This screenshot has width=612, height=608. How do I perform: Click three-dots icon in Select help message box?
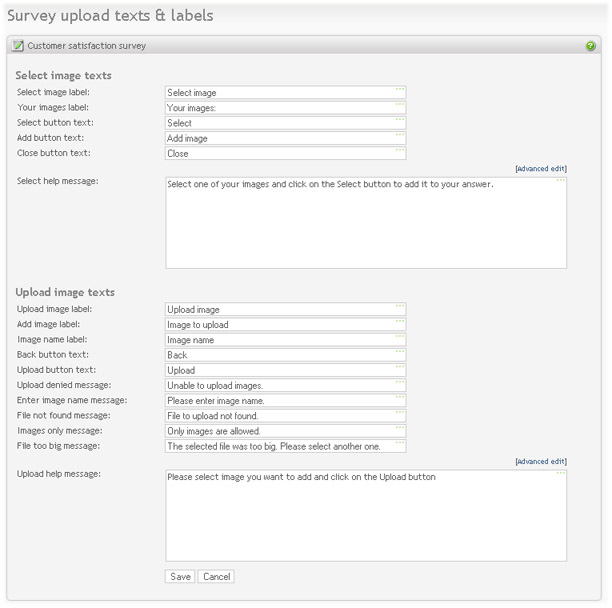tap(560, 181)
